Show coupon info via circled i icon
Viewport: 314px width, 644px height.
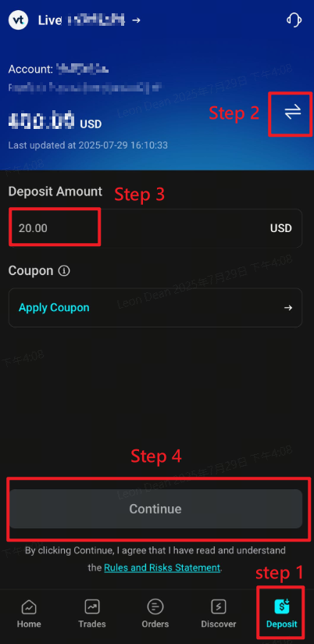click(64, 271)
